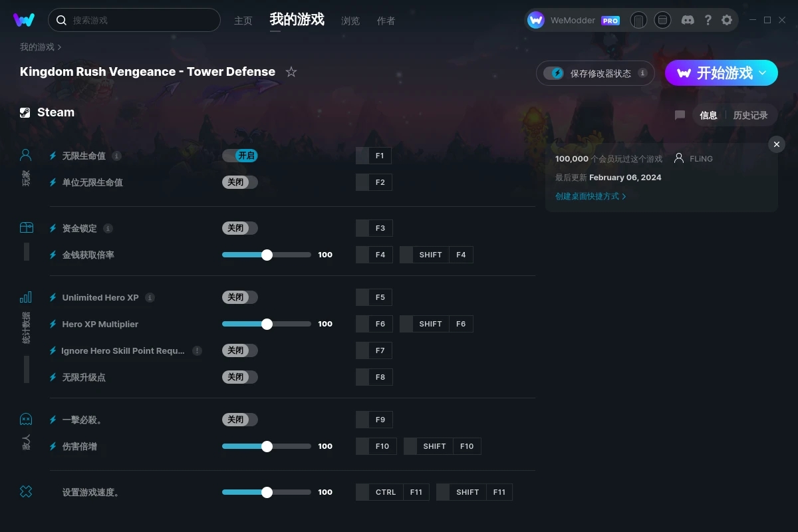Viewport: 798px width, 532px height.
Task: Disable the 无限生命值 toggle
Action: pos(240,156)
